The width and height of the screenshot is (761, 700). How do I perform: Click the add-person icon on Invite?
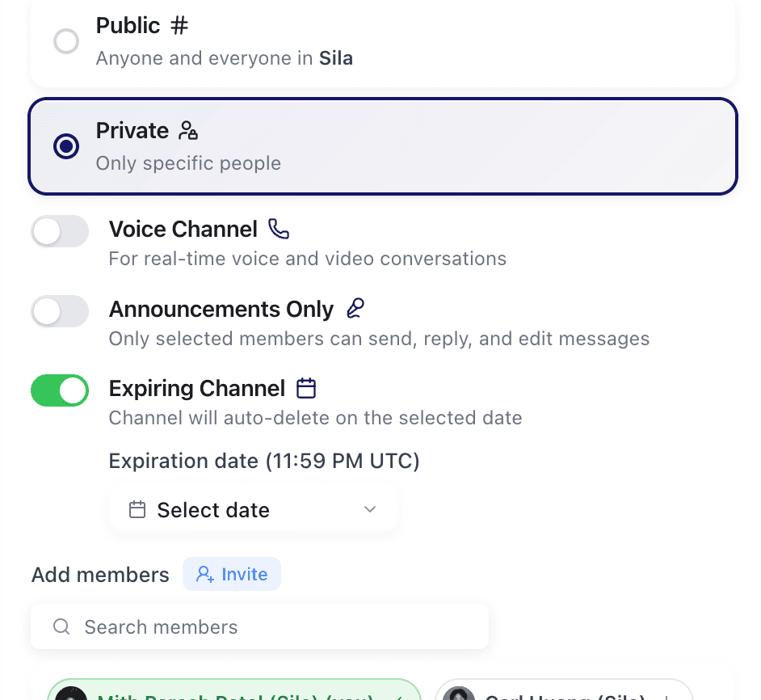pos(205,575)
